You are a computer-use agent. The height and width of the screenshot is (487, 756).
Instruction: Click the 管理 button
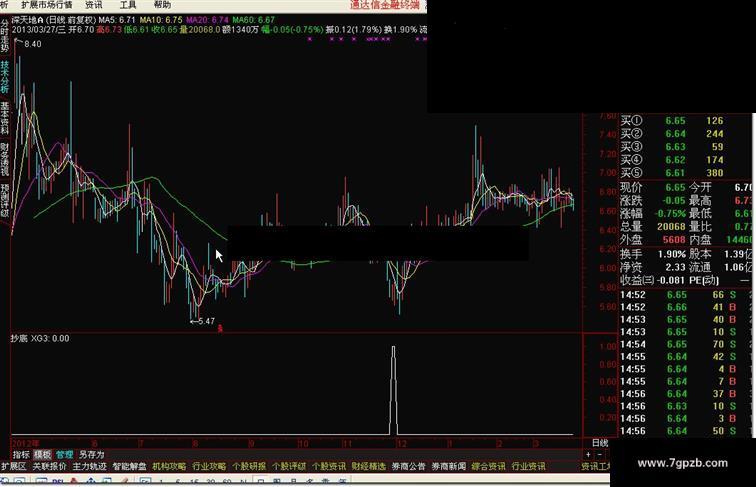(x=64, y=454)
